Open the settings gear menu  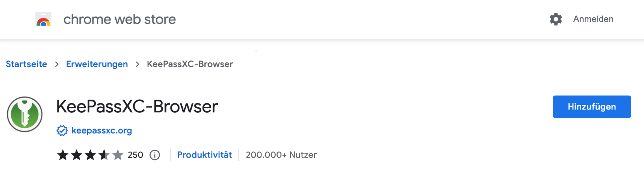point(556,19)
